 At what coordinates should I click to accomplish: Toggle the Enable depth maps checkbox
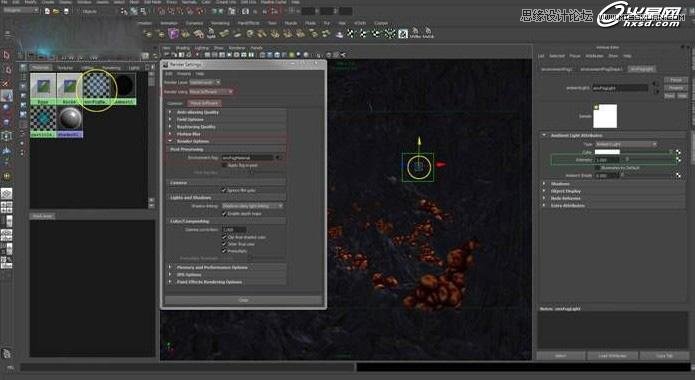(x=224, y=213)
